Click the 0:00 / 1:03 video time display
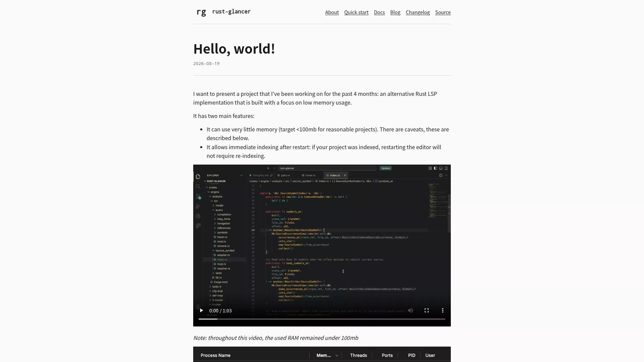 [x=220, y=311]
